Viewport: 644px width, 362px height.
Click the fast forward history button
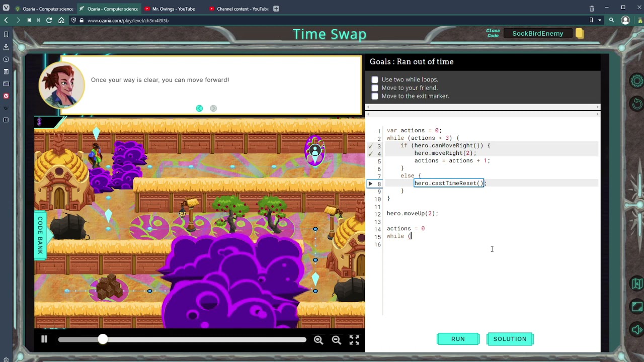[x=38, y=20]
